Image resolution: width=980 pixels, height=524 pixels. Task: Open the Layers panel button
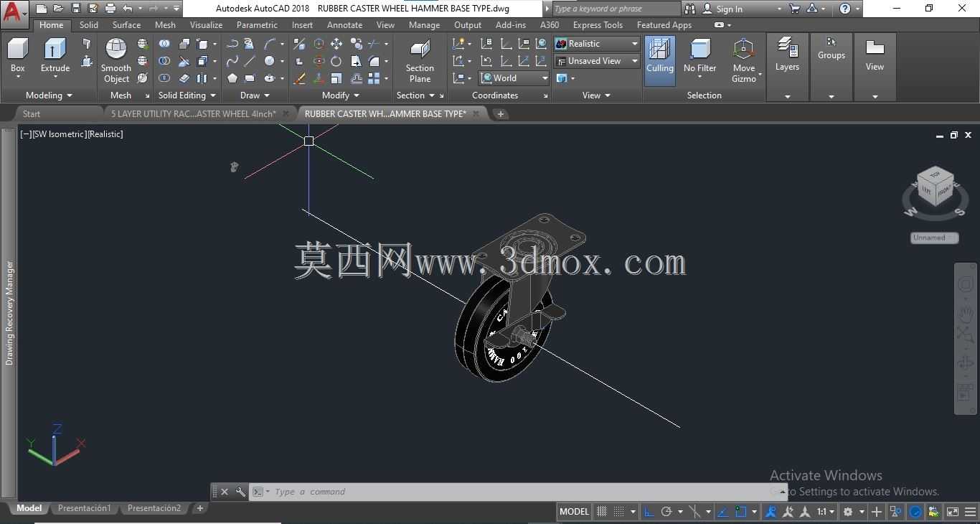click(787, 55)
